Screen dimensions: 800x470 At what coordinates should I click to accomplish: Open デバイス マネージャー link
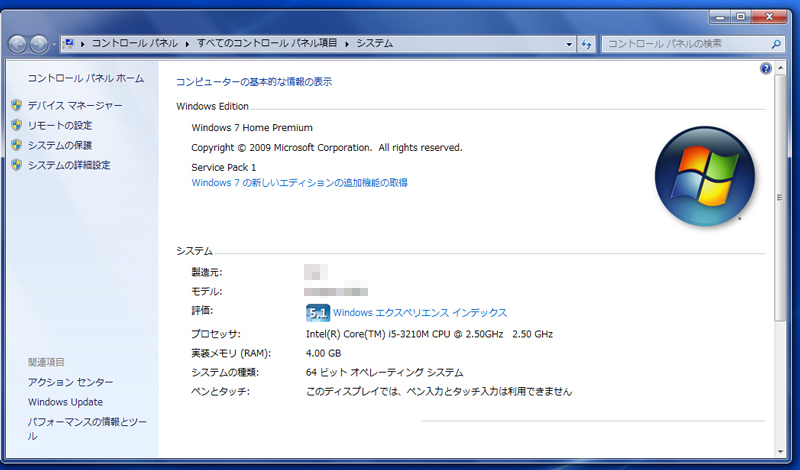[75, 105]
